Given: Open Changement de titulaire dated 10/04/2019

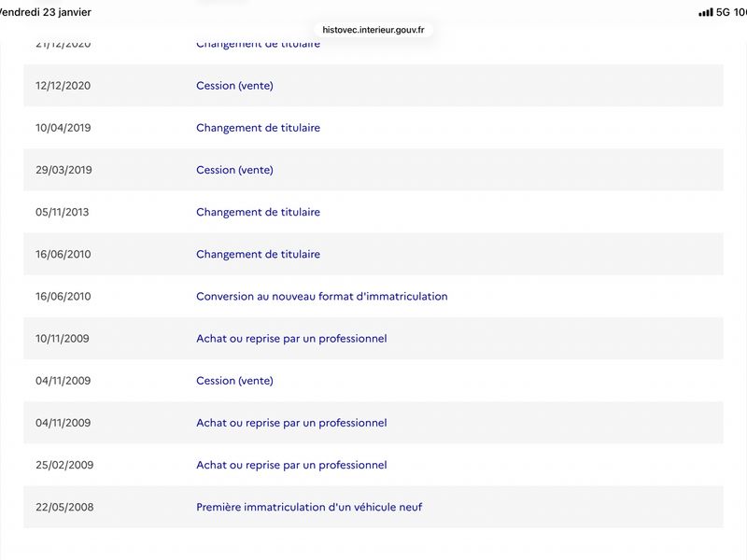Looking at the screenshot, I should [258, 128].
